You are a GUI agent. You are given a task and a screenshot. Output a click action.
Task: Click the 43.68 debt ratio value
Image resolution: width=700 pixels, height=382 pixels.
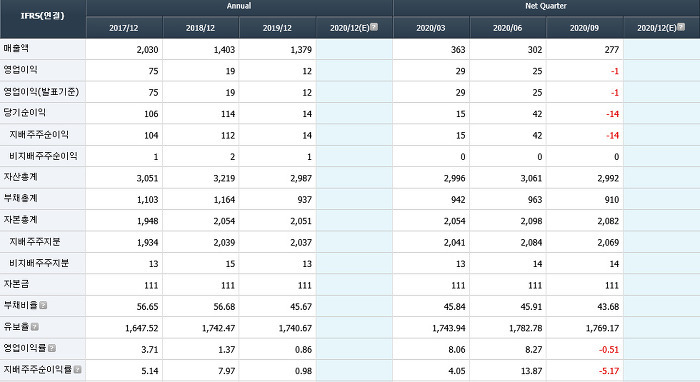click(608, 307)
